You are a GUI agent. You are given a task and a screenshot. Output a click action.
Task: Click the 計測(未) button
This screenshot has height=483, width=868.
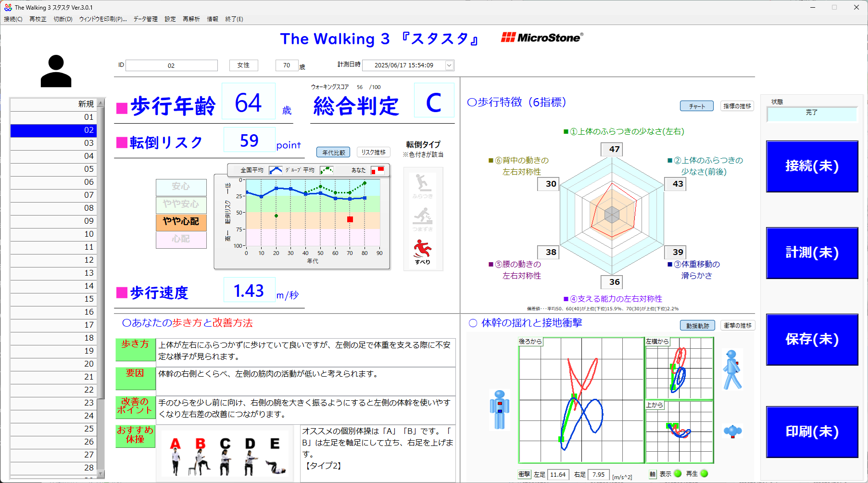[812, 253]
